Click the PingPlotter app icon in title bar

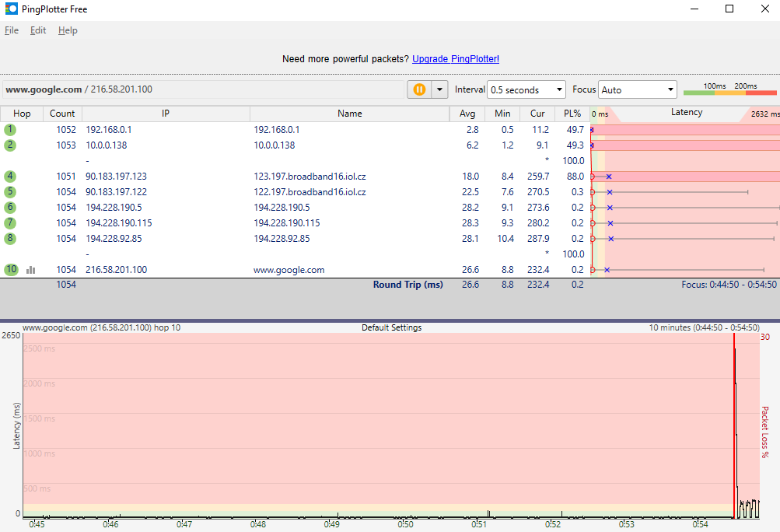12,9
